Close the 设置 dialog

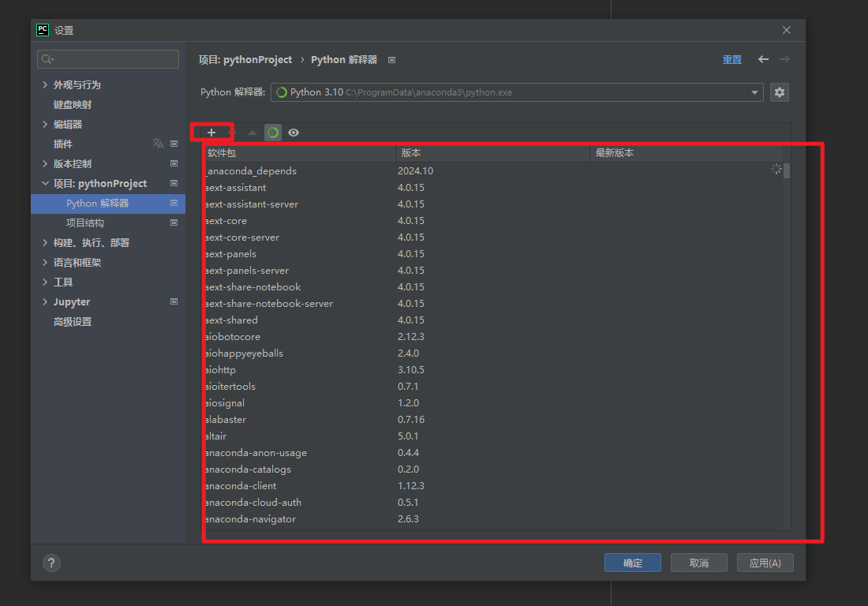pos(787,30)
